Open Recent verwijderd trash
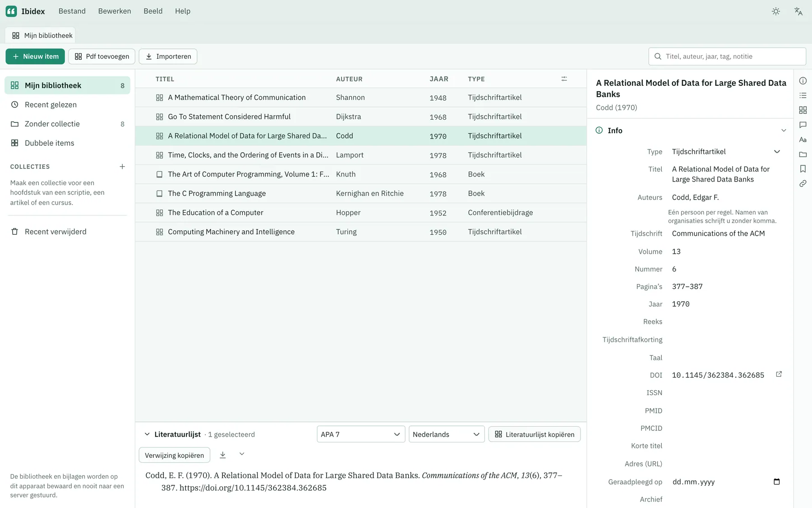This screenshot has width=812, height=508. coord(68,232)
